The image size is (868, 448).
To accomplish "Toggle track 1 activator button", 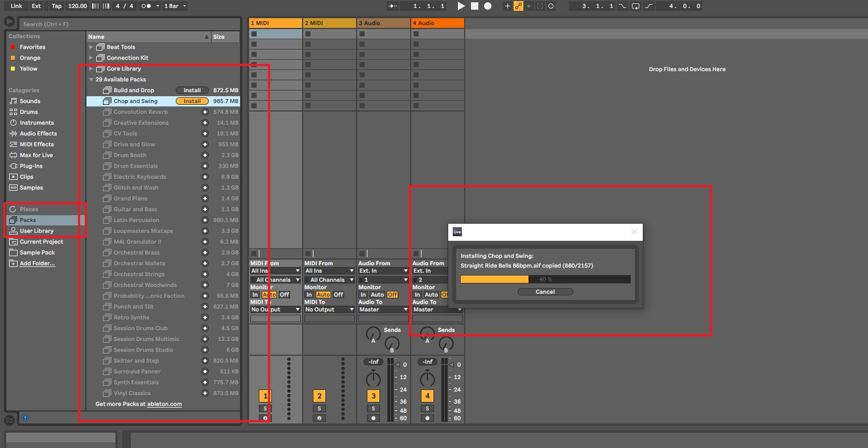I will (265, 396).
